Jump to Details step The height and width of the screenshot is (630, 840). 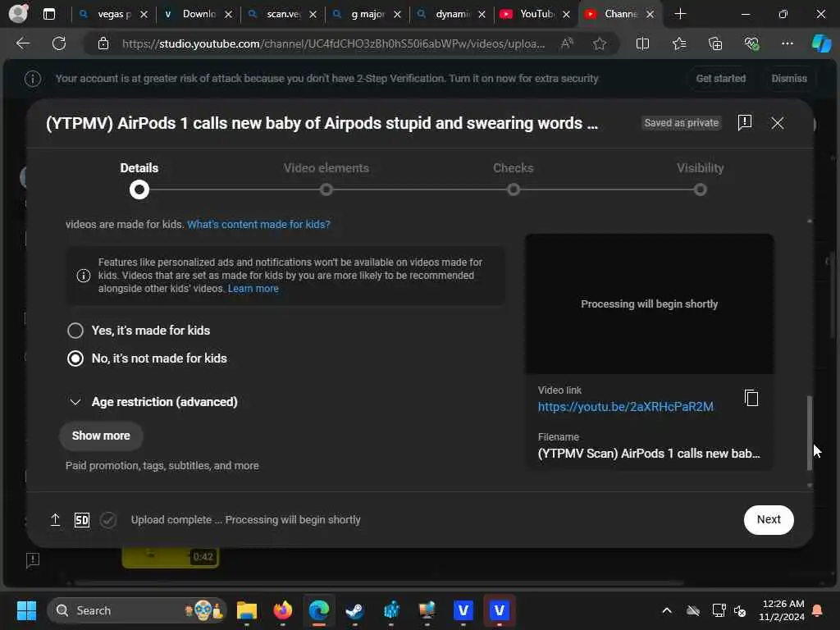click(139, 180)
